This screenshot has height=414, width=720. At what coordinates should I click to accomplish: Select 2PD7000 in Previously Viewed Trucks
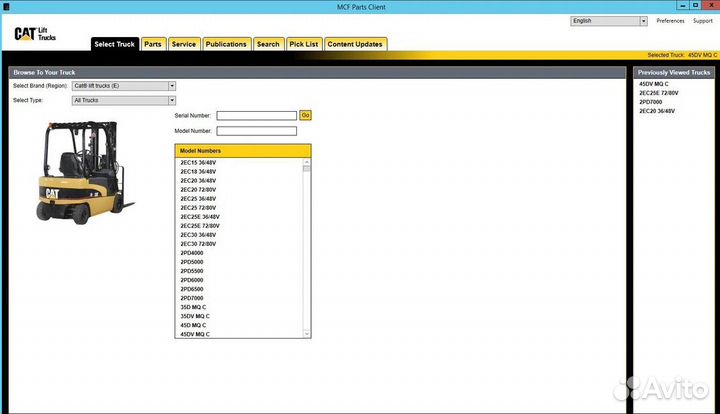pos(651,102)
